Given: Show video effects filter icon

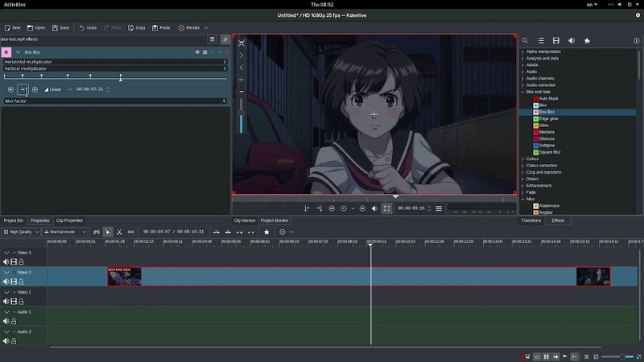Looking at the screenshot, I should (x=556, y=41).
